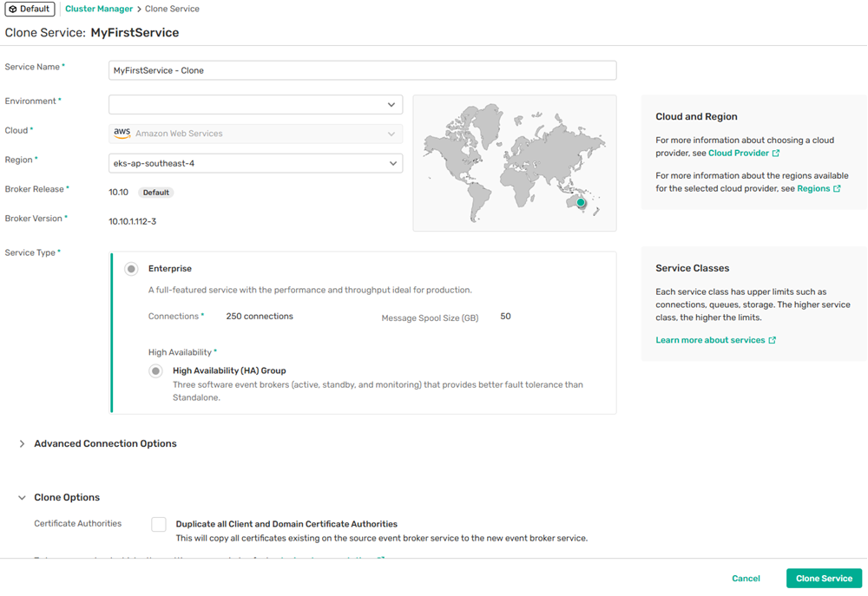Collapse the Clone Options section
The image size is (868, 596).
pyautogui.click(x=22, y=498)
